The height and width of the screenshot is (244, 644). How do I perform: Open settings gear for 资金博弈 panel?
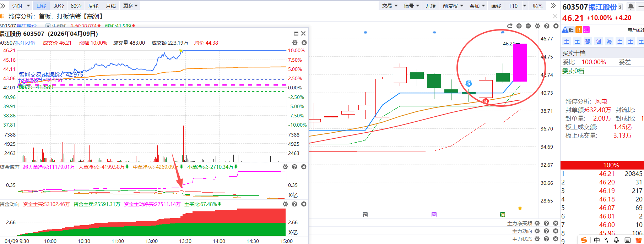point(285,167)
